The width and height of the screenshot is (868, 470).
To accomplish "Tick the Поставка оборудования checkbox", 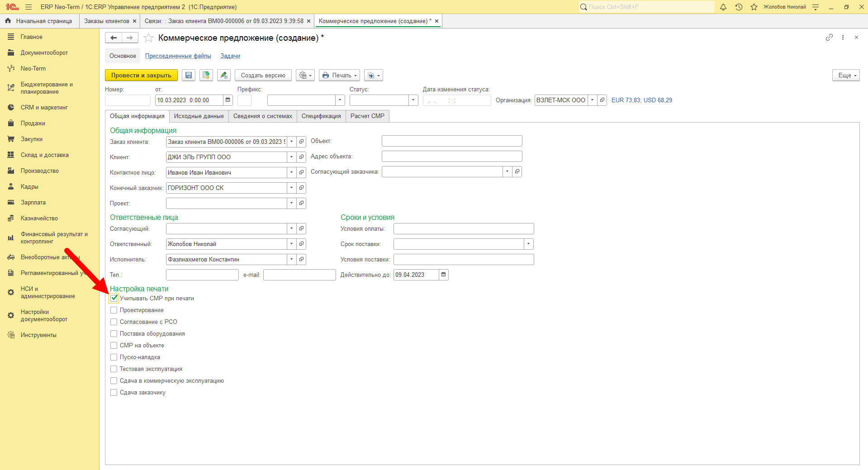I will [114, 333].
